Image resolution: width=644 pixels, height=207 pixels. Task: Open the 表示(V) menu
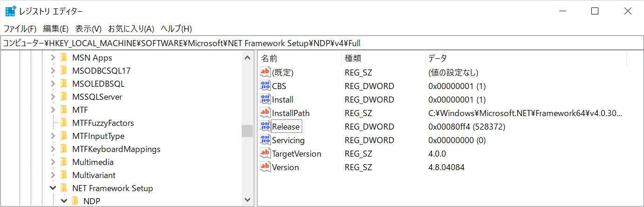point(88,28)
